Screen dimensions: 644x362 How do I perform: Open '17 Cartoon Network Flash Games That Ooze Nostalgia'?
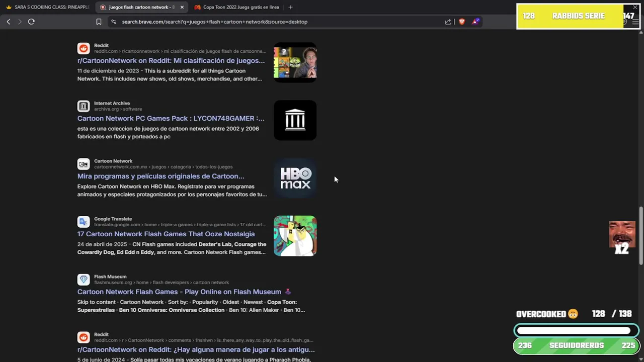(166, 234)
